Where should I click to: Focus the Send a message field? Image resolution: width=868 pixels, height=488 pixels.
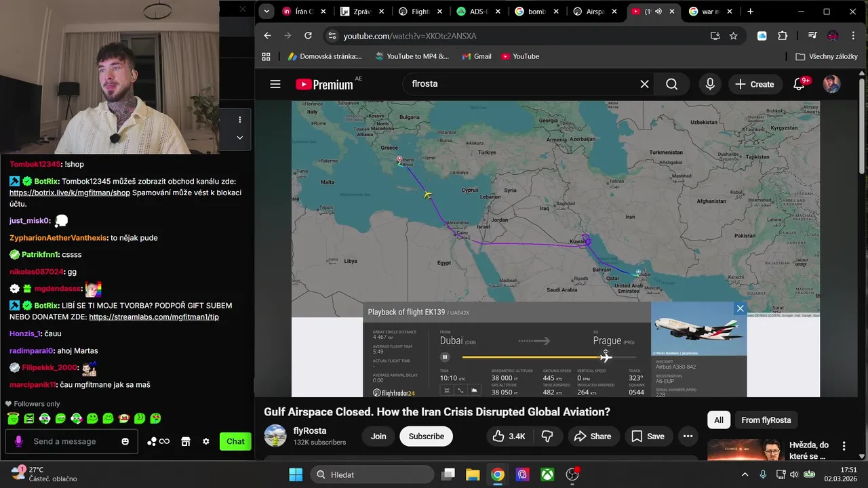(x=71, y=441)
